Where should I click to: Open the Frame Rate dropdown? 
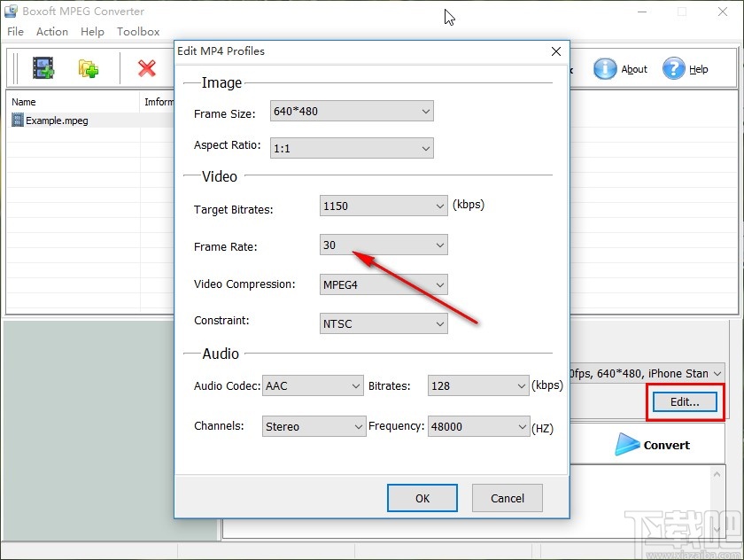click(x=439, y=245)
